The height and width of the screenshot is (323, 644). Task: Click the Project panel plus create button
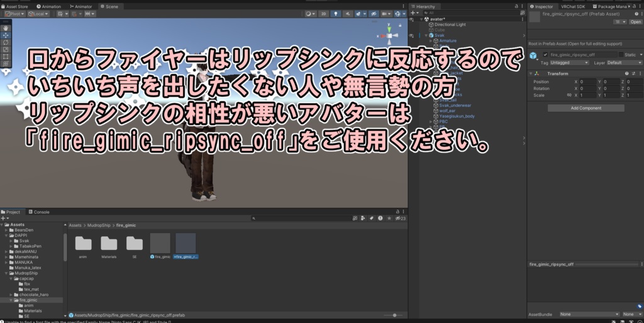point(4,218)
